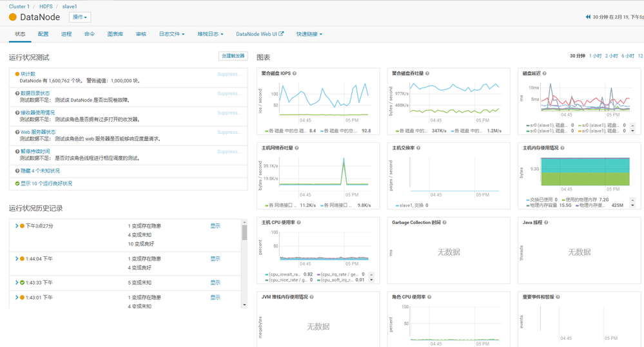The width and height of the screenshot is (644, 347).
Task: Click the 创建触发器 button
Action: [x=233, y=56]
